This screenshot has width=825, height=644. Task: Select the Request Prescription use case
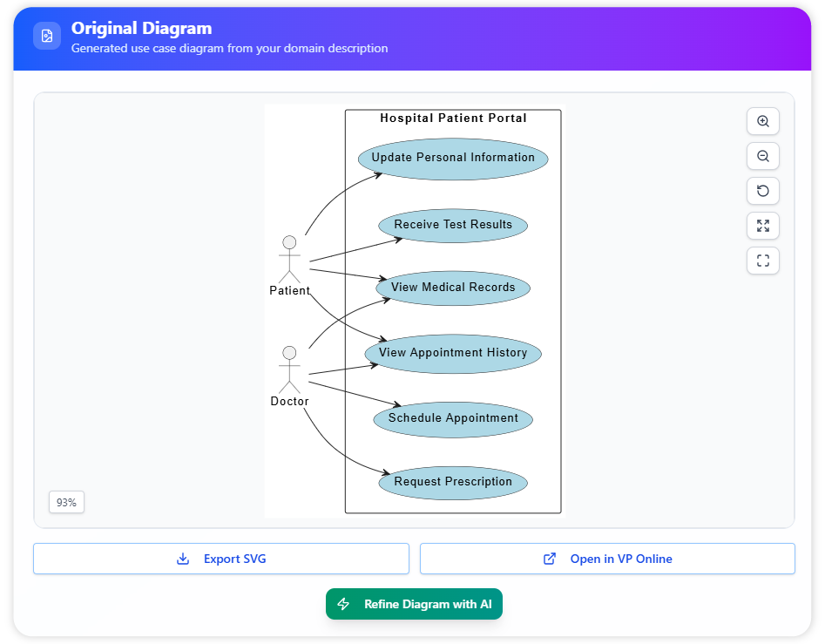coord(453,482)
